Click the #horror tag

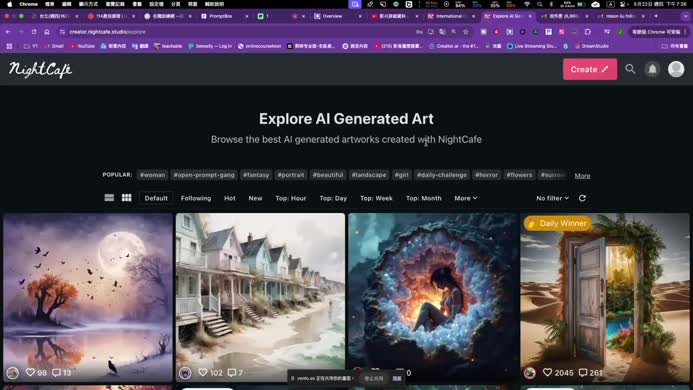coord(487,175)
